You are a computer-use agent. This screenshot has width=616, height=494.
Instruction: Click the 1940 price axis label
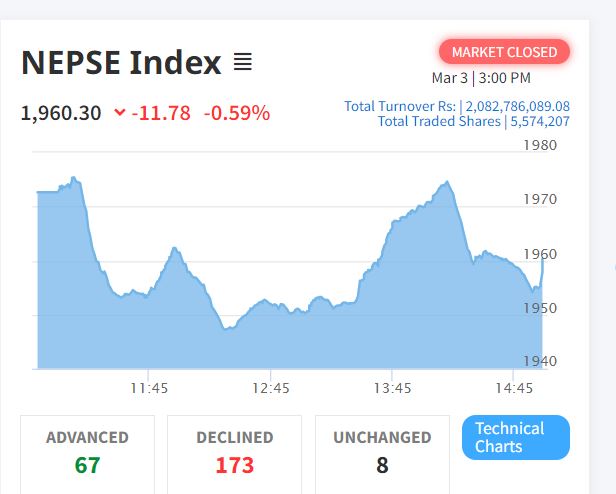(540, 361)
